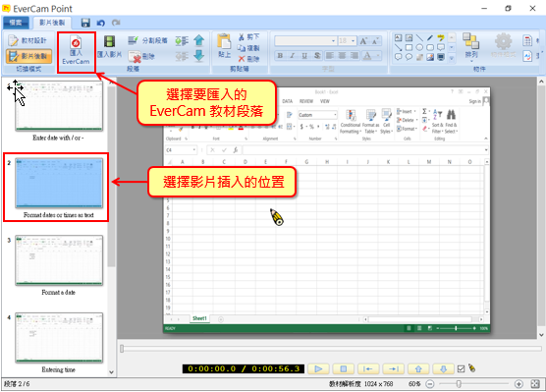This screenshot has width=546, height=392.
Task: Open the 檔案 file menu tab
Action: pyautogui.click(x=16, y=23)
